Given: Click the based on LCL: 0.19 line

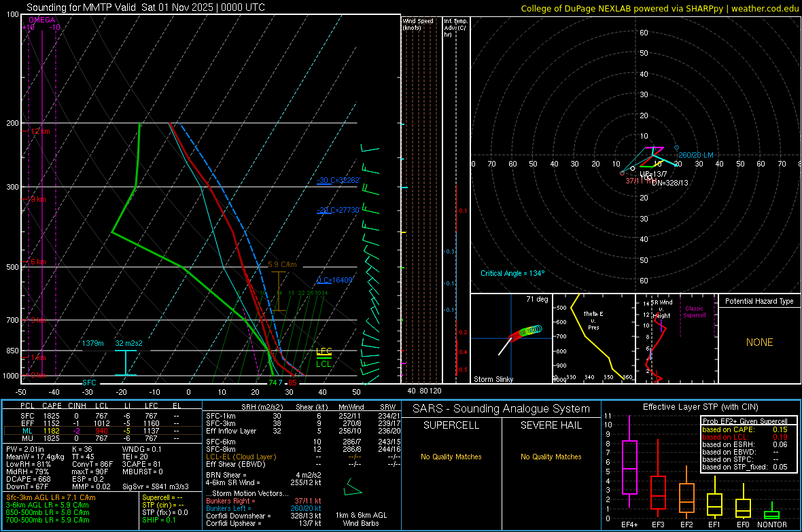Looking at the screenshot, I should click(745, 437).
